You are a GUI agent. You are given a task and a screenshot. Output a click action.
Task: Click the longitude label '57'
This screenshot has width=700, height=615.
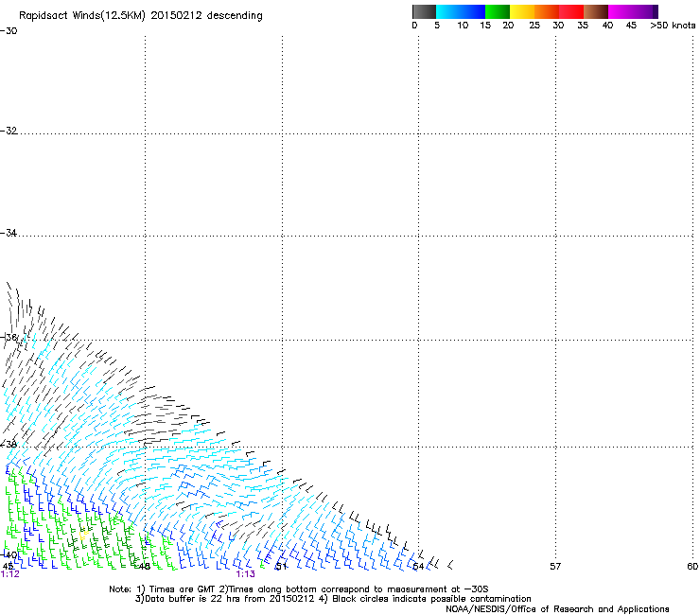[555, 567]
